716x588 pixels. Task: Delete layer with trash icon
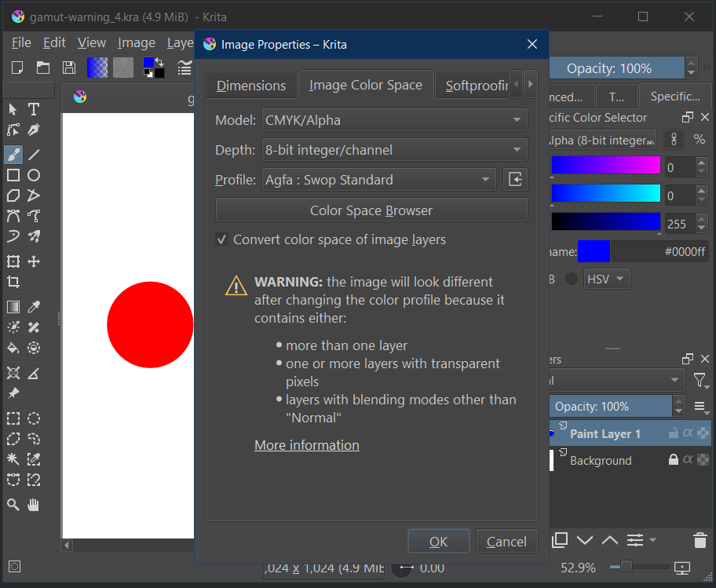coord(700,540)
